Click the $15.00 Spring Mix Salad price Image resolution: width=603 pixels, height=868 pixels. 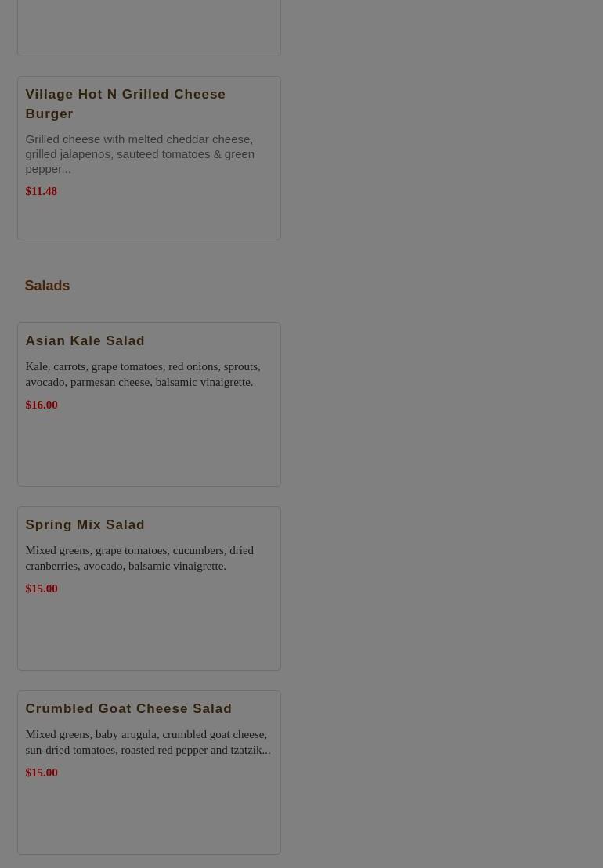(42, 589)
